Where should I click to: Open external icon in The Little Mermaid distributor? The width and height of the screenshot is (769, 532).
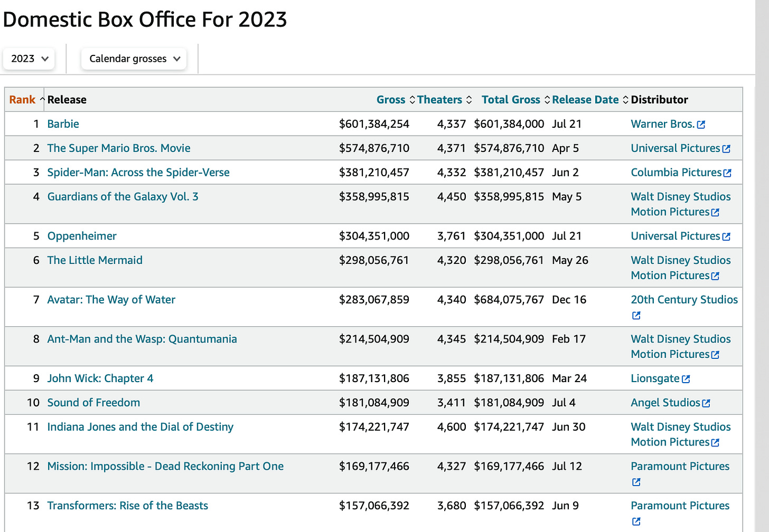[715, 276]
